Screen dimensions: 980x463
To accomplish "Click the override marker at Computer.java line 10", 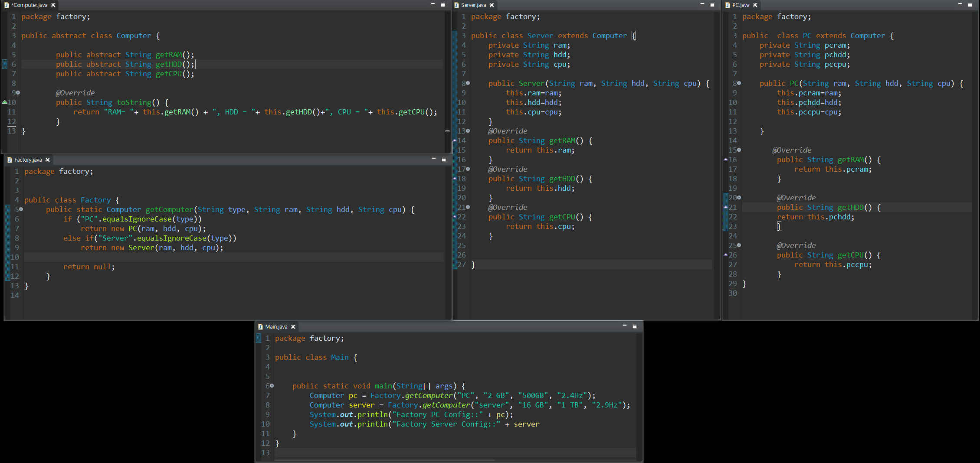I will click(4, 102).
